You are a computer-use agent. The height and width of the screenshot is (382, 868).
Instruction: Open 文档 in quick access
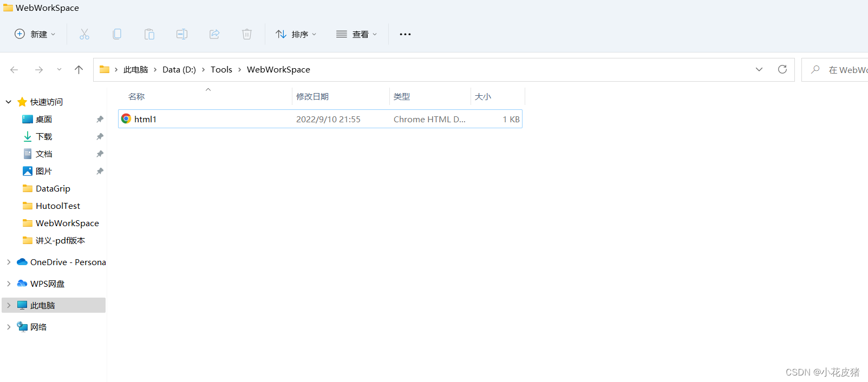coord(44,154)
